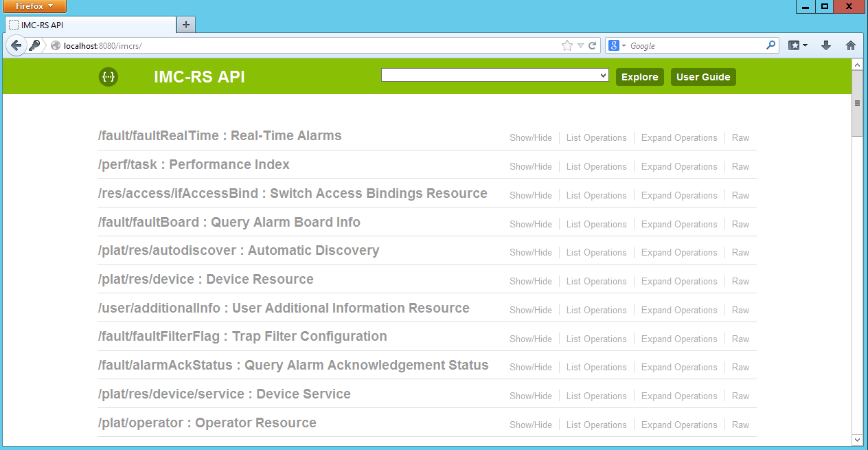The image size is (868, 450).
Task: Click the key icon beside the back button
Action: point(34,45)
